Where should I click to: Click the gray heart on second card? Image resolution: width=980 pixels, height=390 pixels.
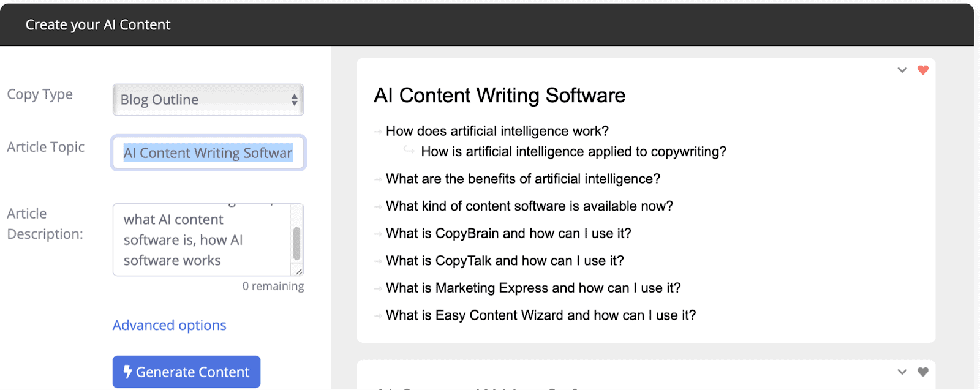pos(922,372)
